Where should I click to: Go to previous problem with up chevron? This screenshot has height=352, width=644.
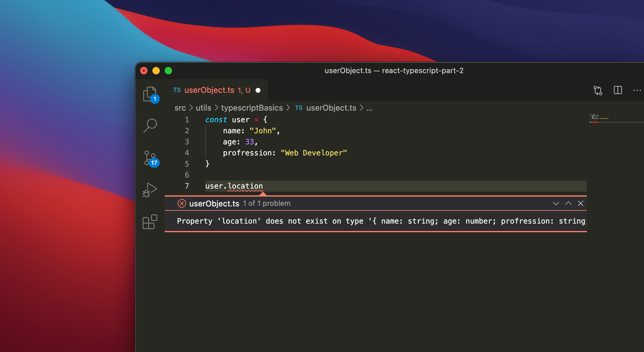click(x=568, y=203)
